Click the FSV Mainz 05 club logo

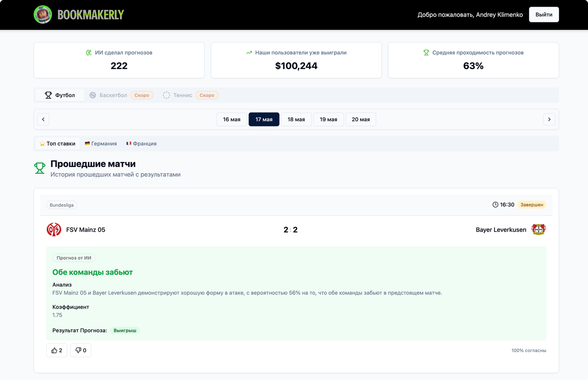54,230
